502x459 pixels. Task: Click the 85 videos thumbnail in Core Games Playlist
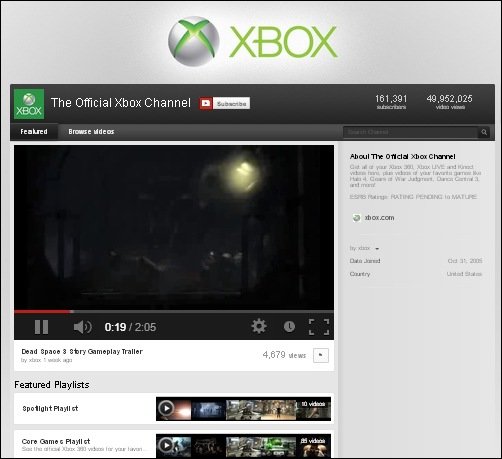pos(313,445)
